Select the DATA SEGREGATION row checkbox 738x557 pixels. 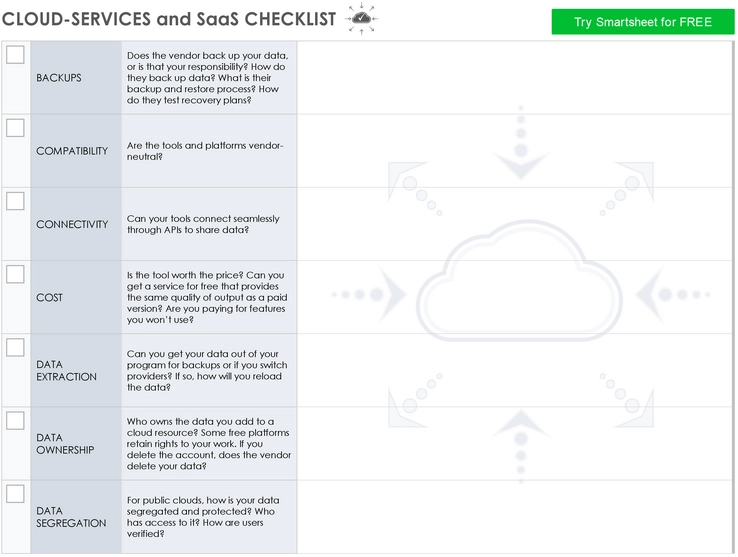click(15, 494)
